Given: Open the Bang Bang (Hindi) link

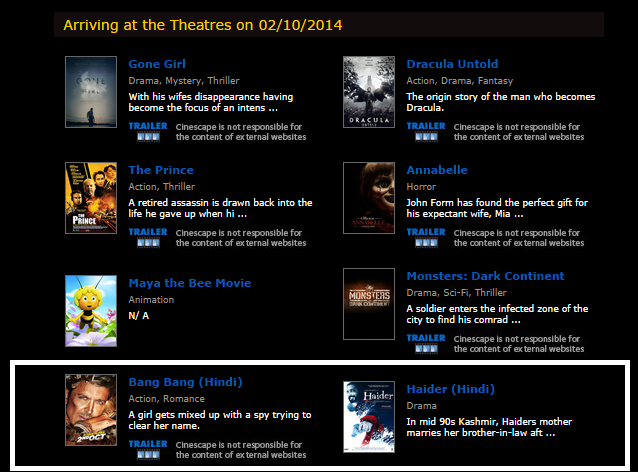Looking at the screenshot, I should [186, 382].
